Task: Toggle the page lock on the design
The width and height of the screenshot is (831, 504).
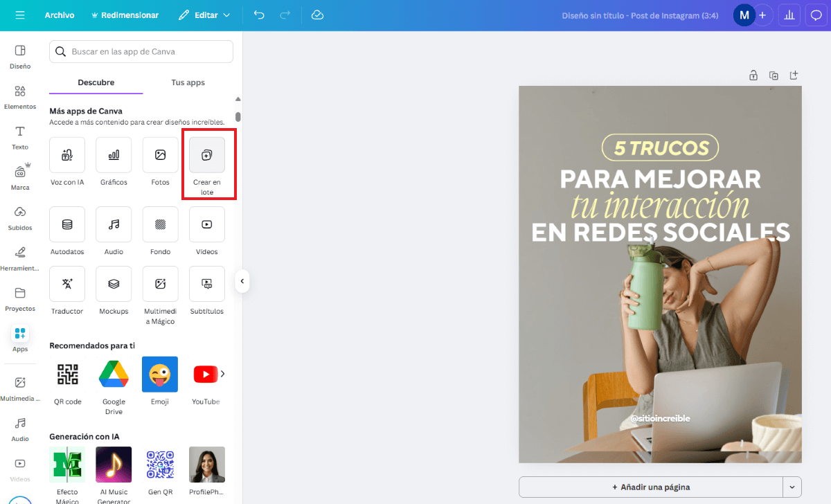Action: [x=753, y=75]
